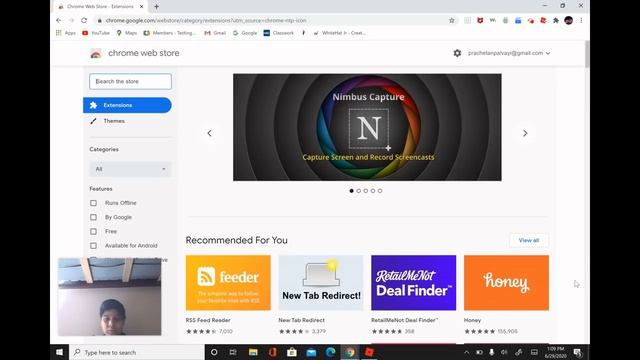Click the taskbar clock and date

(555, 352)
